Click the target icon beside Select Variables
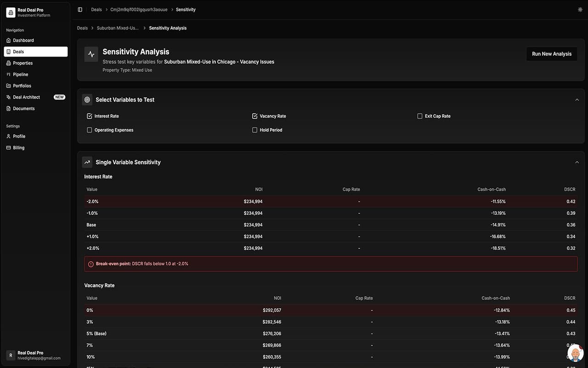This screenshot has width=588, height=368. click(87, 100)
